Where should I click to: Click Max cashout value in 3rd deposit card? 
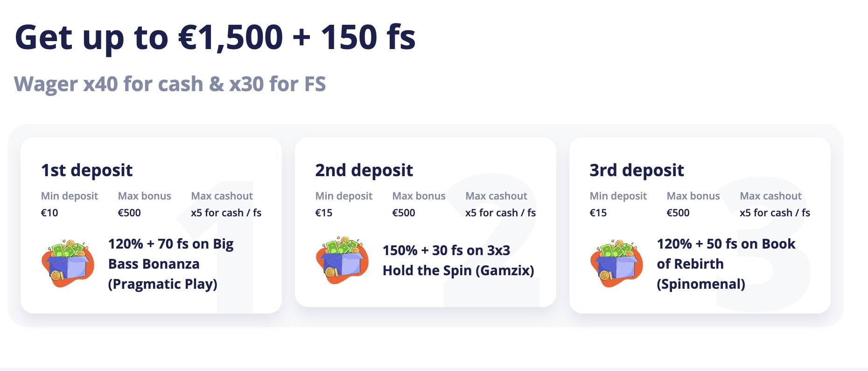[775, 213]
